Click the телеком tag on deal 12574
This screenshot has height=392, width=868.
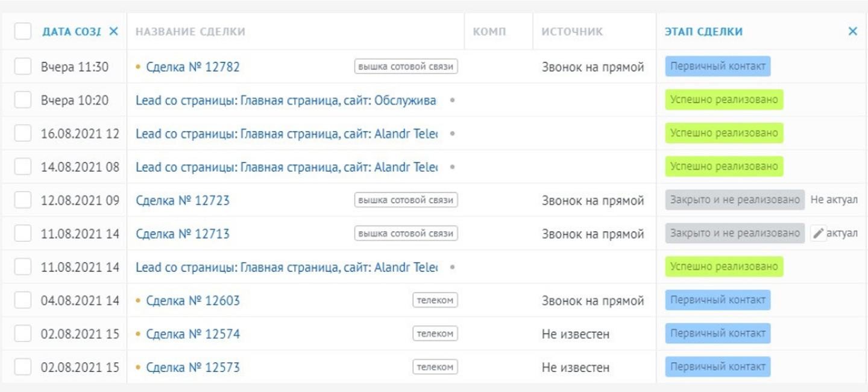click(435, 333)
